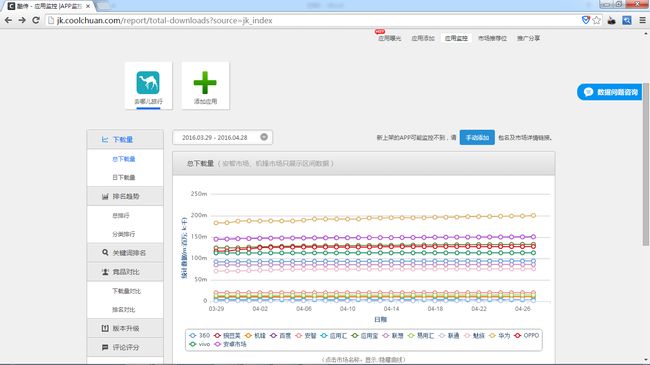Open 分类排行 in the sidebar
Viewport: 650px width, 365px height.
coord(124,234)
